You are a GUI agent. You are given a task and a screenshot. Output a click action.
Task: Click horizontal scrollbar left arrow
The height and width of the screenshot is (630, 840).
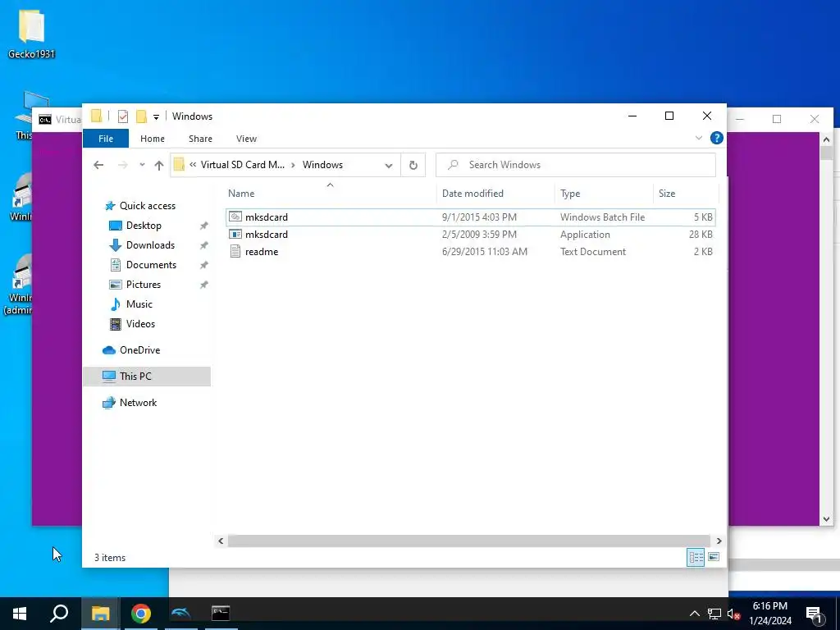click(221, 541)
